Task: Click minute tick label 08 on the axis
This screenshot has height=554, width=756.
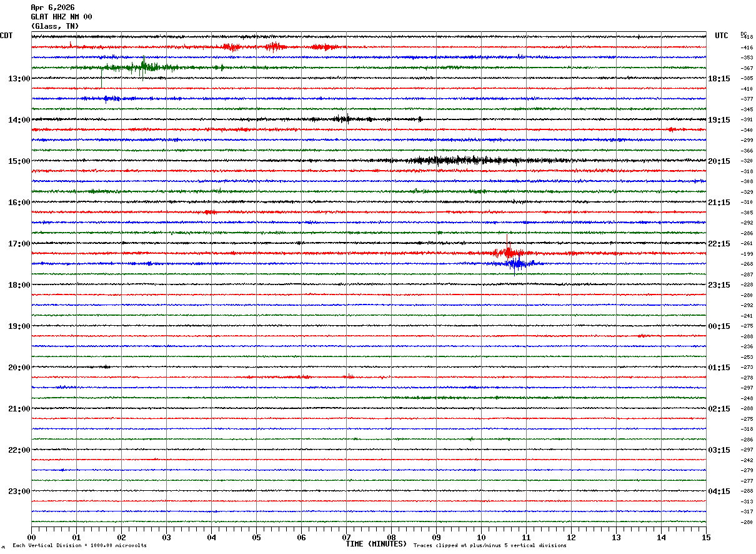Action: 391,537
